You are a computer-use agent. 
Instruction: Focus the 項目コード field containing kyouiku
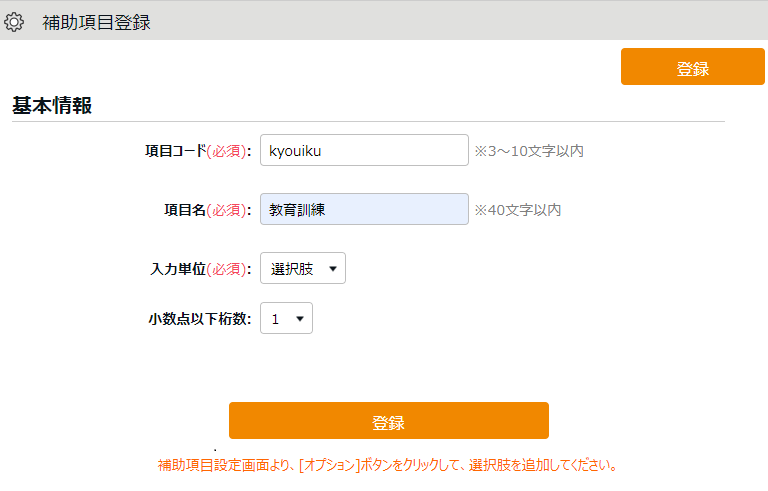coord(364,150)
